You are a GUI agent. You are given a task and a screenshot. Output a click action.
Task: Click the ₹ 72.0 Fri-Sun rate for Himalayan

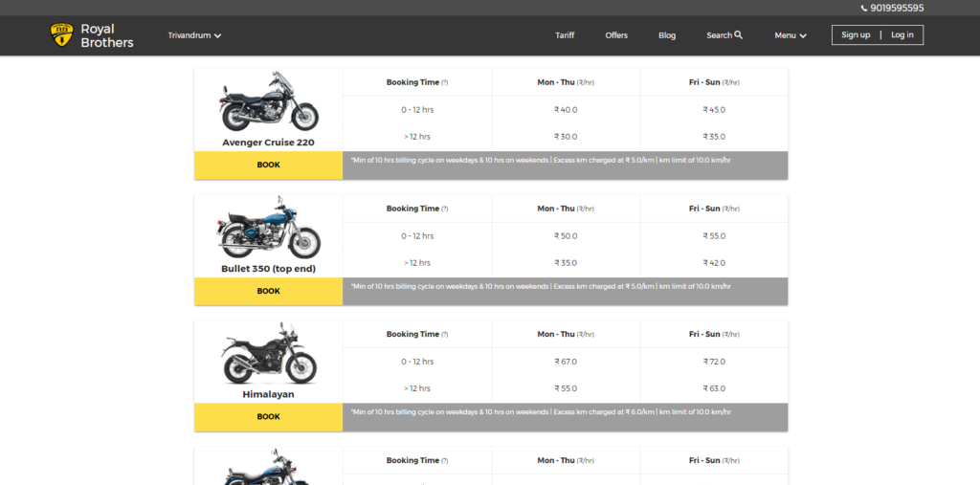pyautogui.click(x=714, y=362)
